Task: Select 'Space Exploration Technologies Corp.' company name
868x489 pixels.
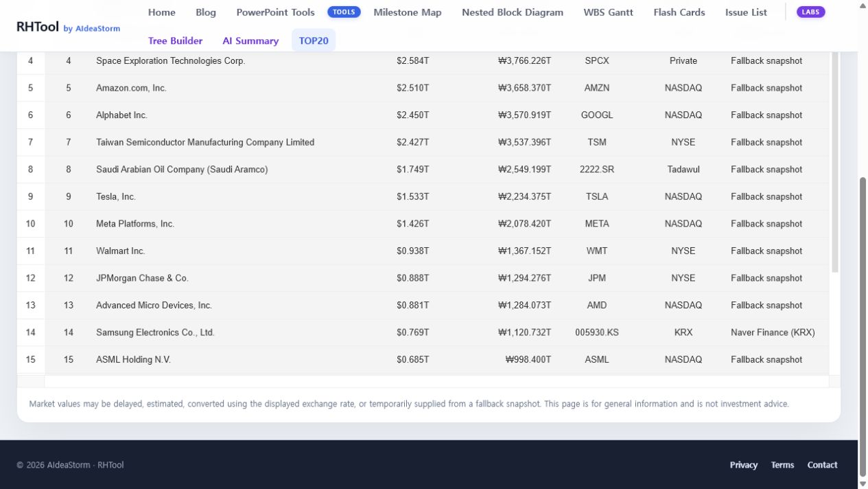Action: (170, 60)
